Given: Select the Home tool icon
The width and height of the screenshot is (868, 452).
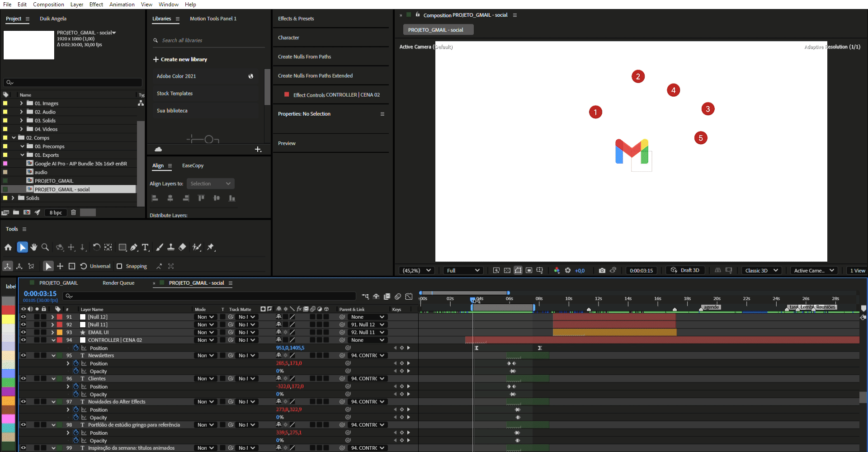Looking at the screenshot, I should coord(8,247).
